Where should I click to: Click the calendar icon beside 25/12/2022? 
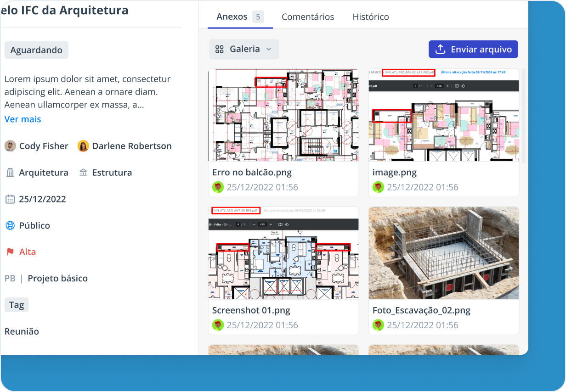tap(10, 199)
